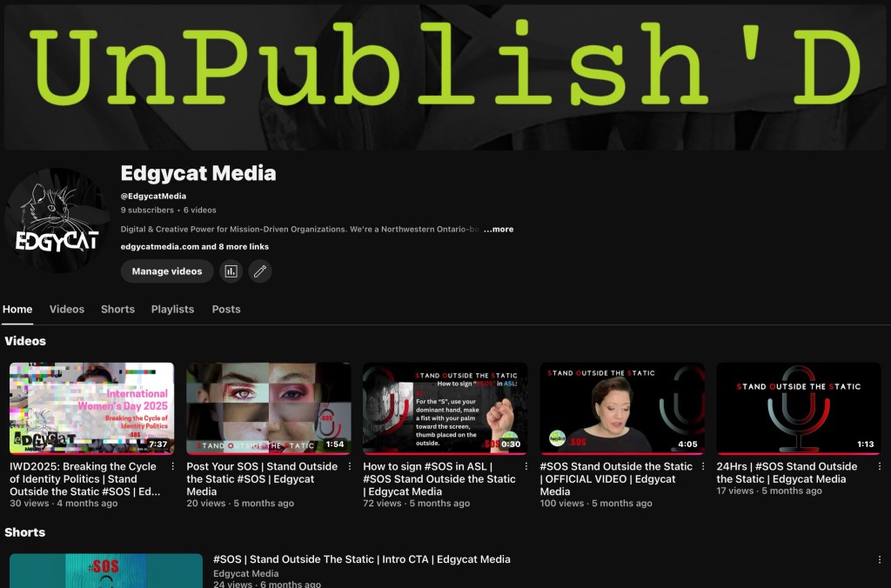891x588 pixels.
Task: Open more actions for ASL sign video
Action: click(x=526, y=467)
